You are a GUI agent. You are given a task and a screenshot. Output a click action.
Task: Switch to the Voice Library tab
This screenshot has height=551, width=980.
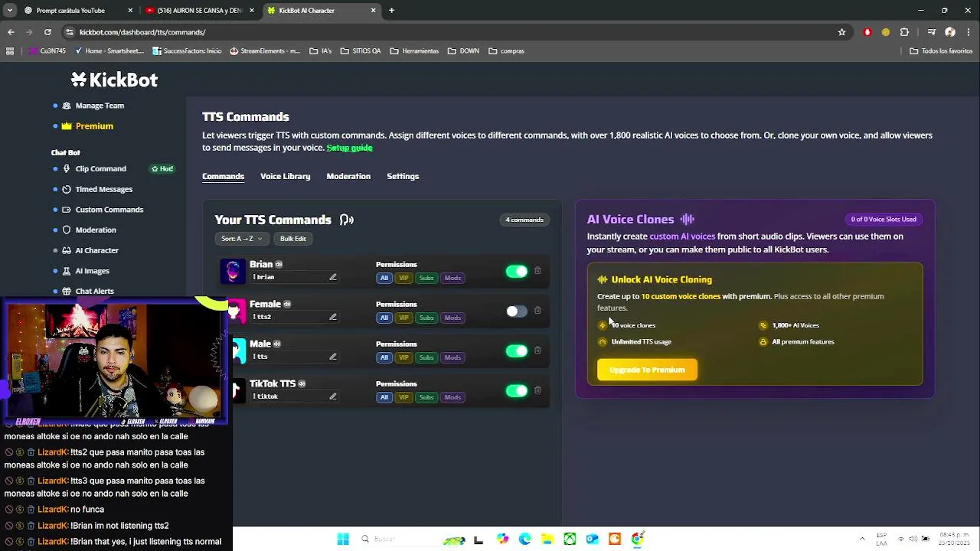285,176
